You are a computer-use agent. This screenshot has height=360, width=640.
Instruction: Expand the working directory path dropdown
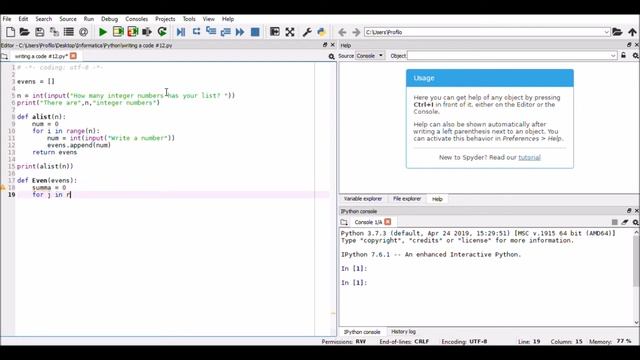pyautogui.click(x=606, y=32)
